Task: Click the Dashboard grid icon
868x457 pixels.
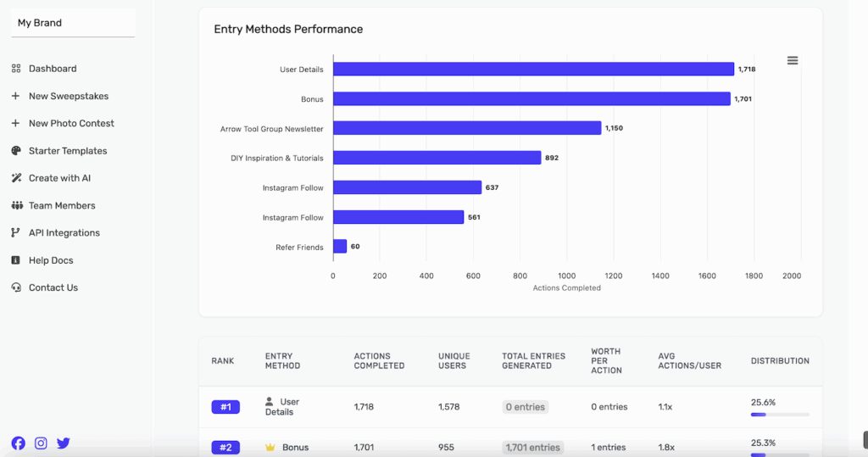Action: point(16,69)
